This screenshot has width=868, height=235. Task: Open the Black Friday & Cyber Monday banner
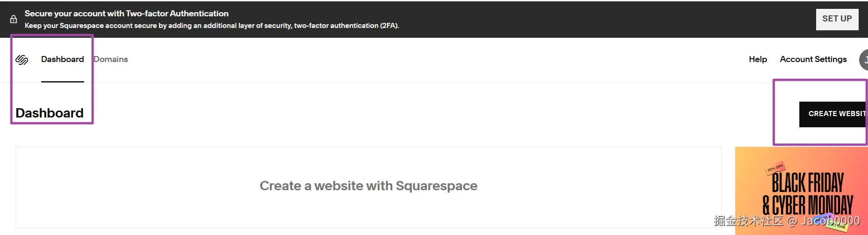801,191
